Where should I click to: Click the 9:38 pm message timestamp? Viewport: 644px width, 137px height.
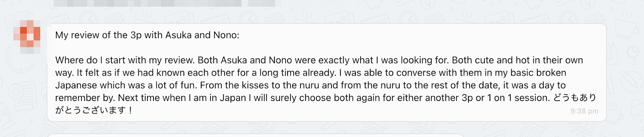point(584,111)
